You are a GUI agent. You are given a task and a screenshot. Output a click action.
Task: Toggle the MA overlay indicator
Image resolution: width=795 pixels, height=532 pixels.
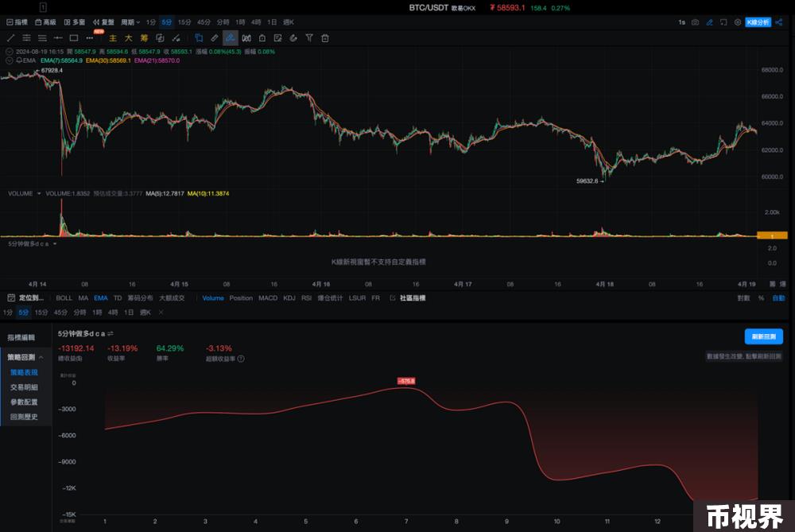pyautogui.click(x=83, y=298)
